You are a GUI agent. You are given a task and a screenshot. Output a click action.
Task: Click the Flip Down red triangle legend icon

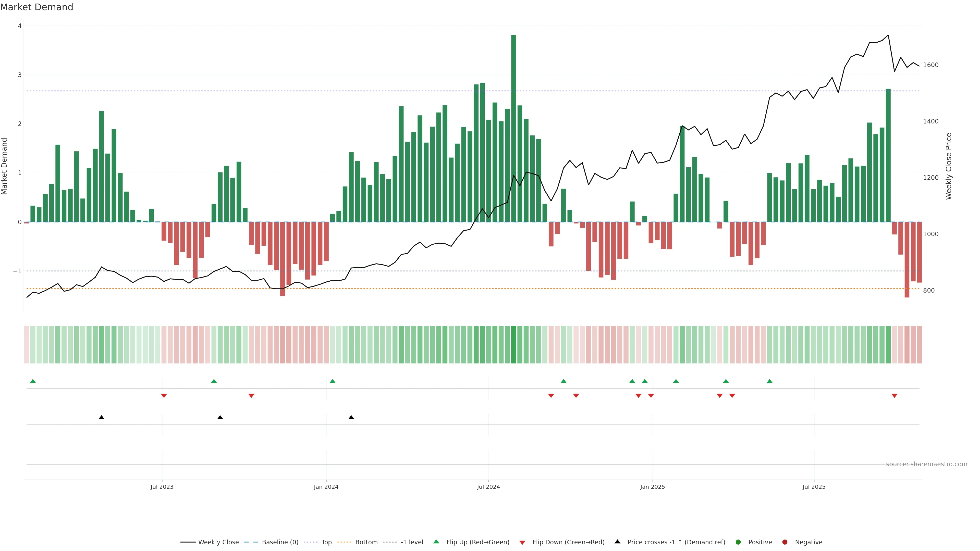pos(522,542)
